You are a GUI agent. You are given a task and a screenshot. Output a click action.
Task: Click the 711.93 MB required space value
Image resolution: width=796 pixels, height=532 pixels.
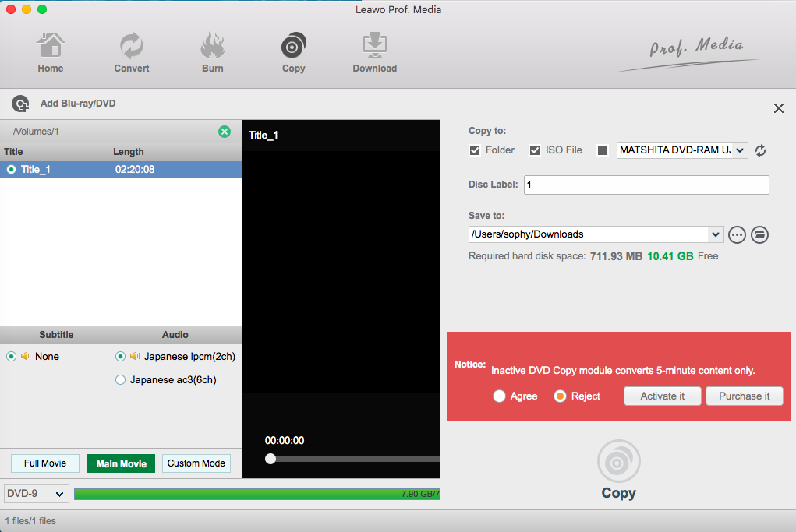tap(616, 256)
